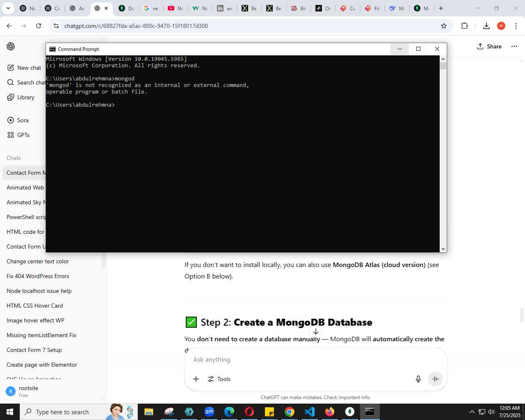Open File Explorer from the taskbar
Screen dimensions: 525x420
pos(148,412)
